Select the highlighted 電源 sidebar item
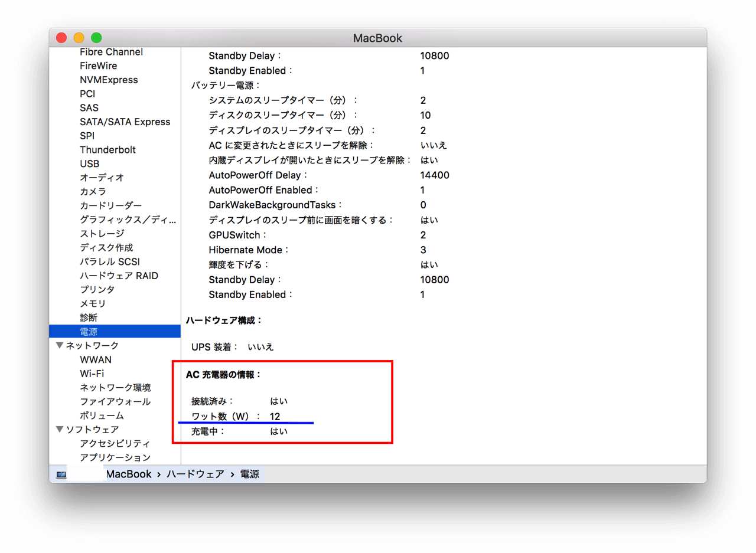Image resolution: width=756 pixels, height=553 pixels. pos(115,332)
